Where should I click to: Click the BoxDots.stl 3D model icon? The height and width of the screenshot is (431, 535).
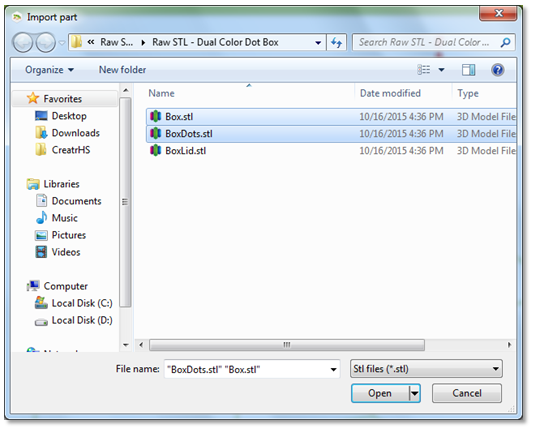point(156,133)
